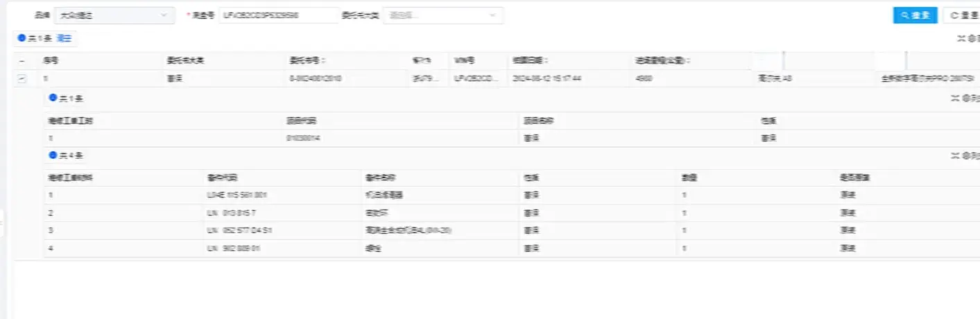
Task: Open the empty dropdown left of the search button
Action: pos(442,15)
